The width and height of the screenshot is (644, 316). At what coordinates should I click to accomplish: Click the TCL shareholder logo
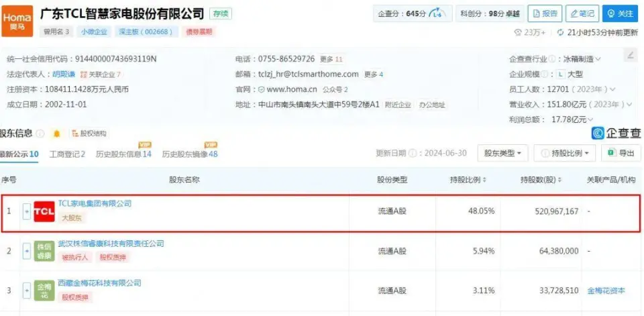(44, 211)
